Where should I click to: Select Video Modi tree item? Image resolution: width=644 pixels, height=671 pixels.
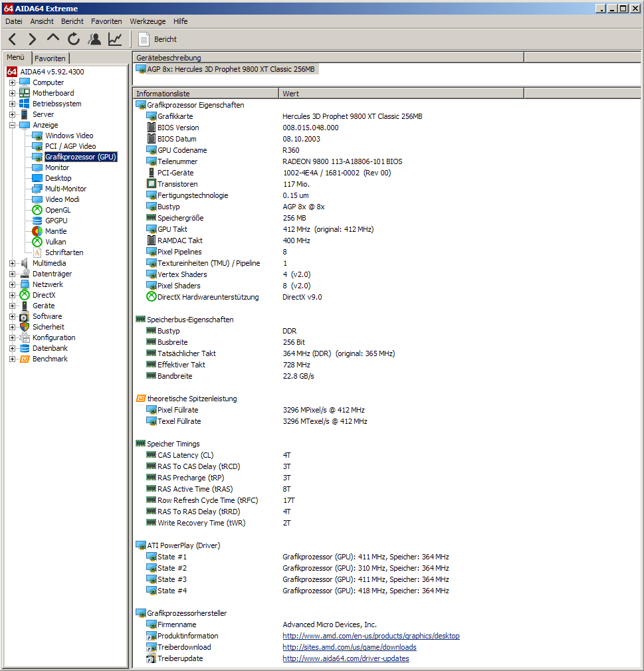62,199
